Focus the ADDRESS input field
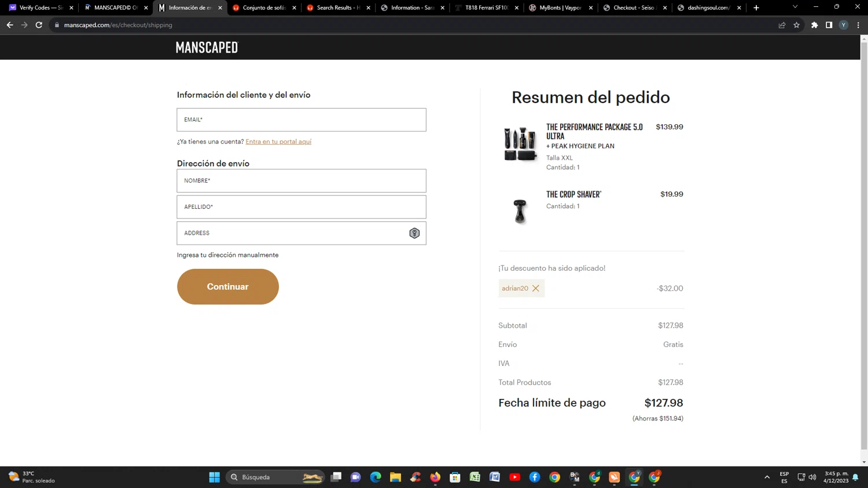Screen dimensions: 868x488 click(301, 233)
